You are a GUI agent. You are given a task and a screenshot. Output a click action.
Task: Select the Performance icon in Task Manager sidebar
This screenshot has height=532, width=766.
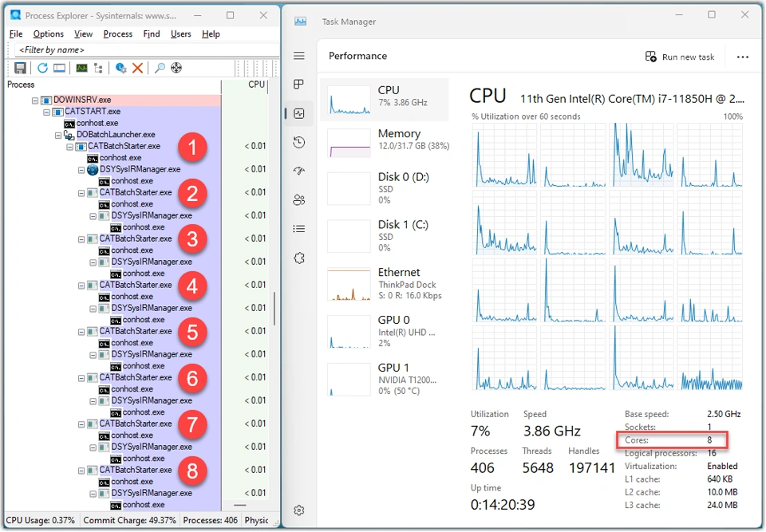pos(299,113)
